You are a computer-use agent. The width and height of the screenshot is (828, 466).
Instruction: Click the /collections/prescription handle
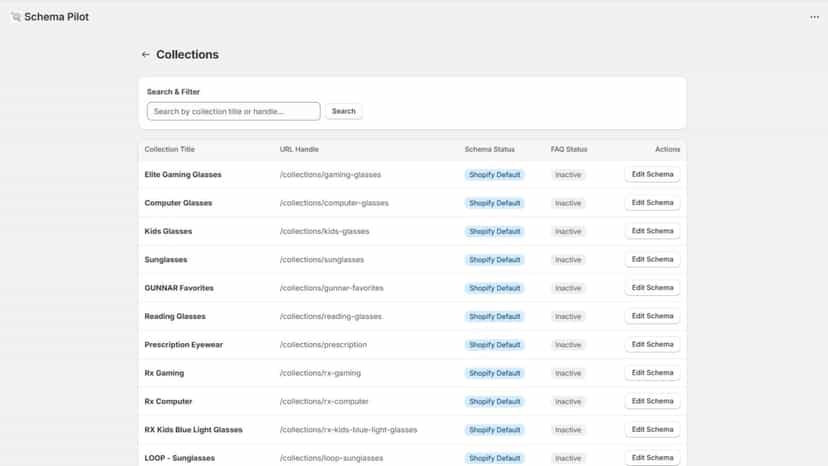point(323,344)
